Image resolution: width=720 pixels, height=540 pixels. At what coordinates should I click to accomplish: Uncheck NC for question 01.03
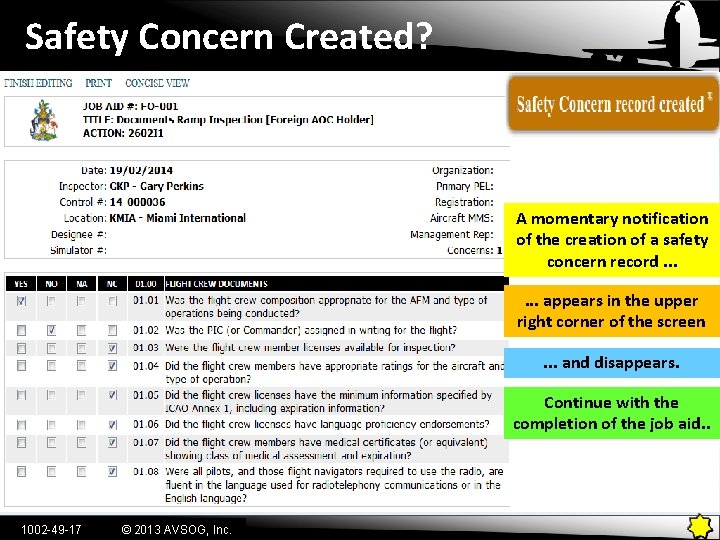pos(112,349)
